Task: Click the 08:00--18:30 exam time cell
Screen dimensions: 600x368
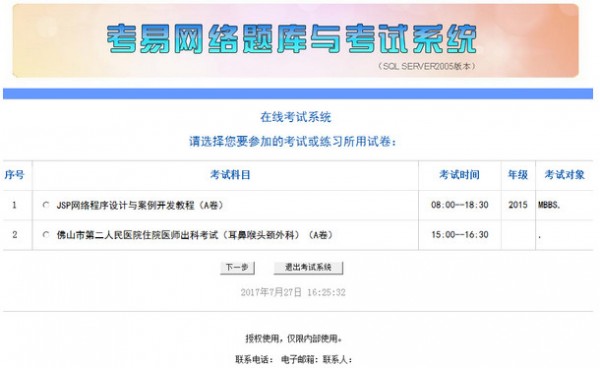Action: 460,205
